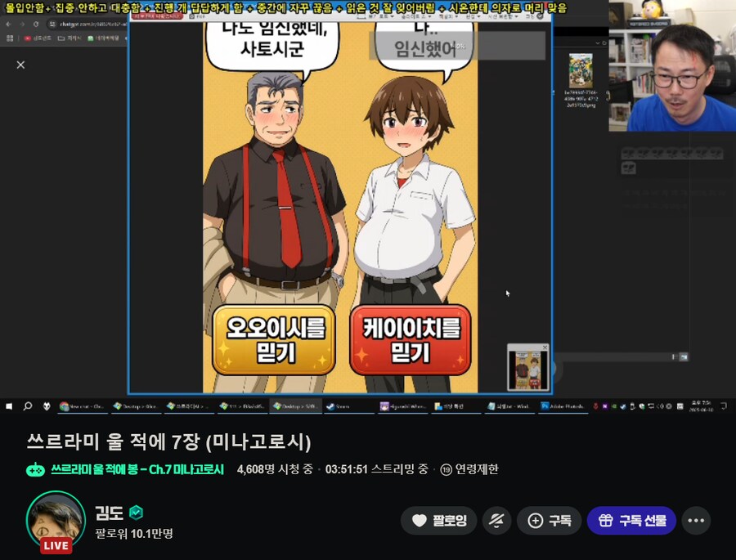Open the three-dot more options menu
Image resolution: width=736 pixels, height=560 pixels.
point(696,521)
